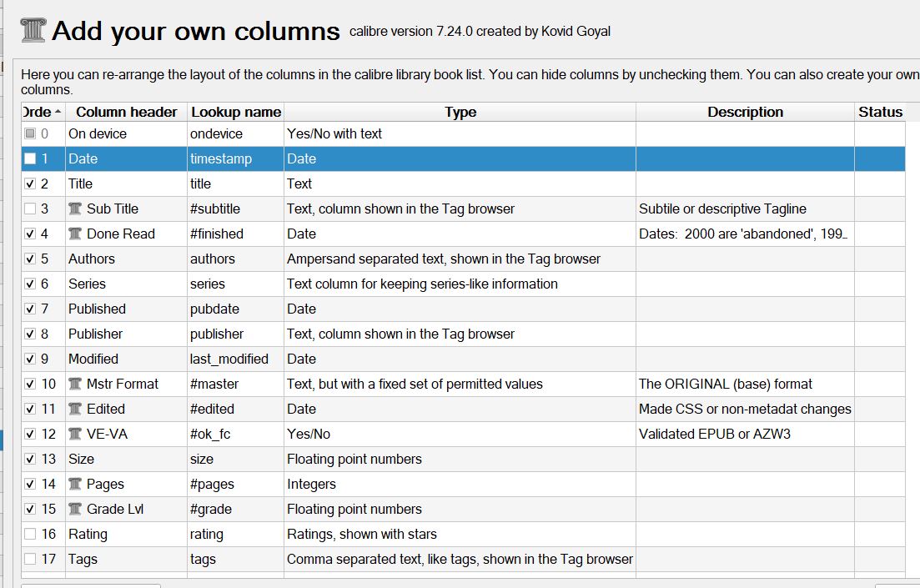This screenshot has height=588, width=920.
Task: Click the Status column heading
Action: pos(880,112)
